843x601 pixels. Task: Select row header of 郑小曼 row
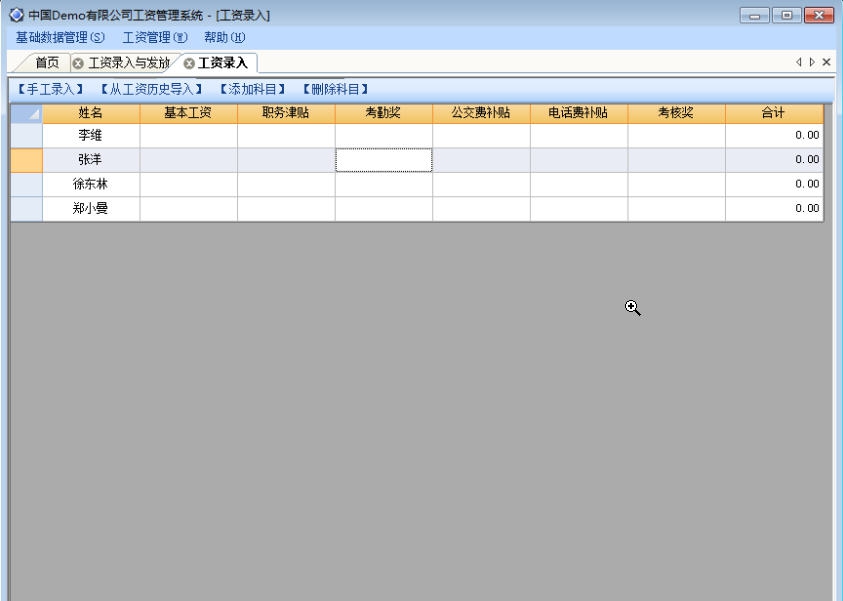[26, 209]
